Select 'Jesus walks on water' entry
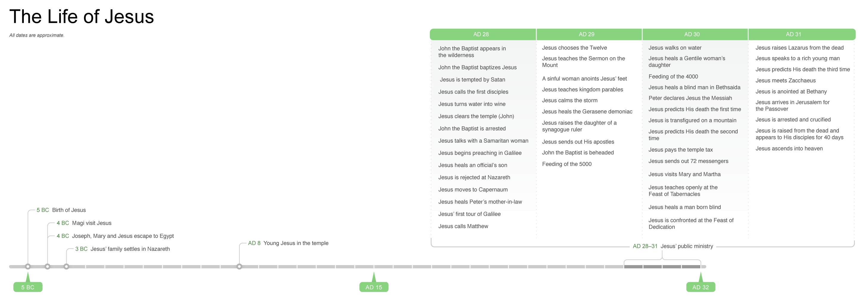The image size is (868, 305). point(674,48)
